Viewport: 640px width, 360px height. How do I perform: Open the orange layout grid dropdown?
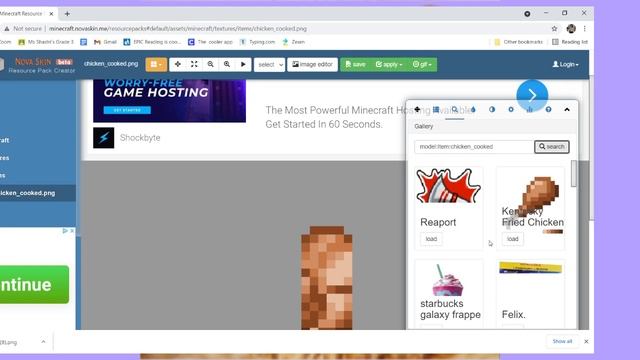pyautogui.click(x=156, y=64)
